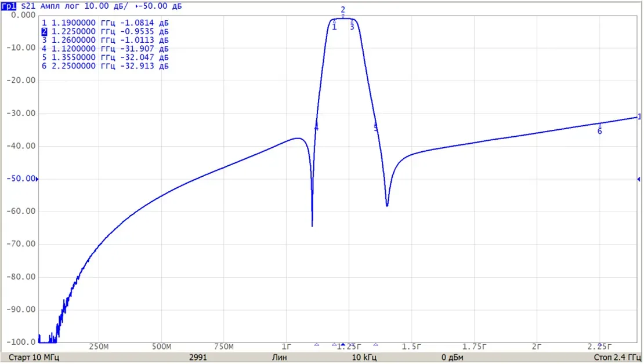Viewport: 644px width, 364px height.
Task: Click the Стоп 2.4 ГГц stop frequency
Action: coord(617,358)
